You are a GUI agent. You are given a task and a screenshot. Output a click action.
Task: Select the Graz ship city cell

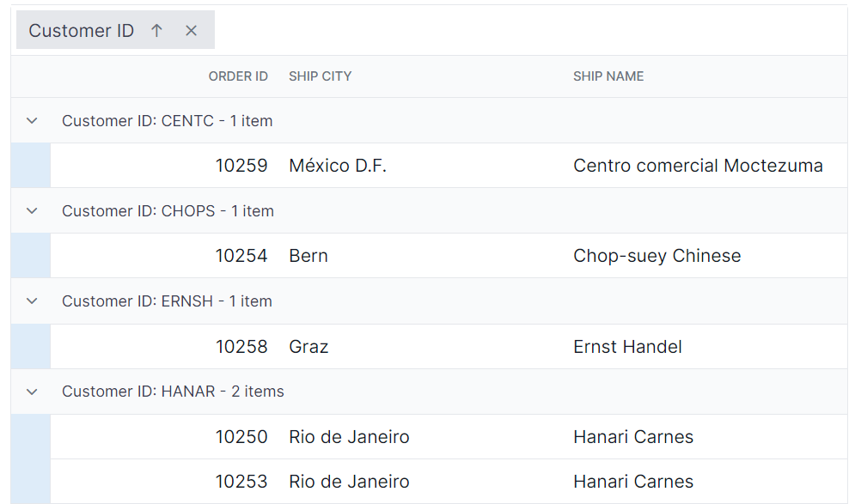click(308, 347)
